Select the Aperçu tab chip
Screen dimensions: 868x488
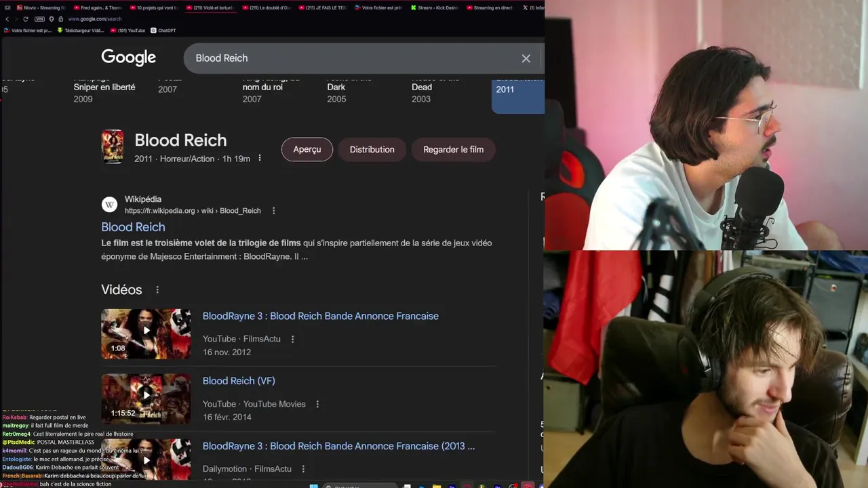pyautogui.click(x=307, y=149)
